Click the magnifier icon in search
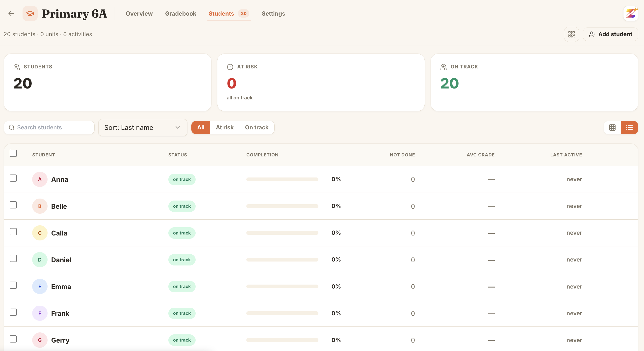Image resolution: width=644 pixels, height=351 pixels. pos(11,127)
